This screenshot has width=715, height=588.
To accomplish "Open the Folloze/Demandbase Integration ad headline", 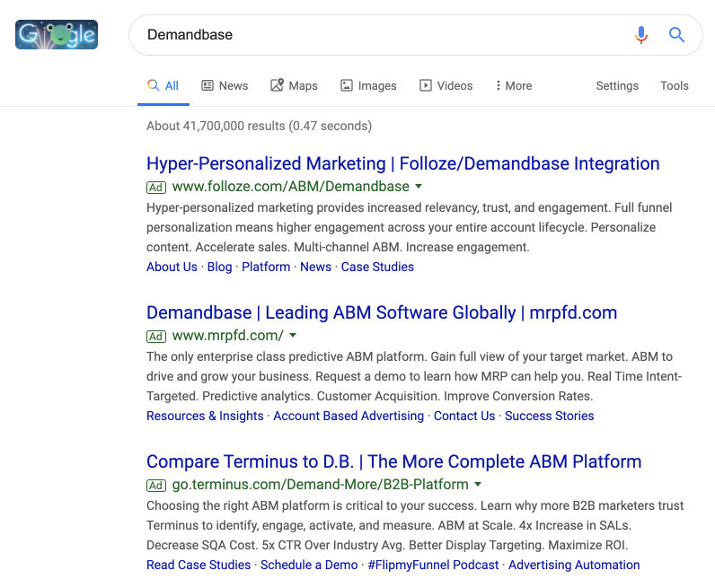I will pyautogui.click(x=403, y=163).
